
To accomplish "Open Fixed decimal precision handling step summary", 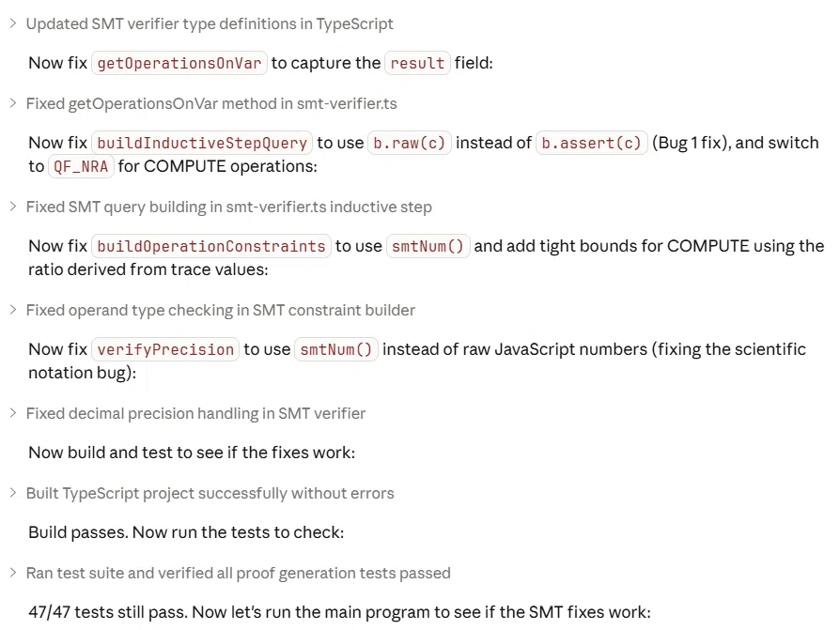I will (x=195, y=414).
